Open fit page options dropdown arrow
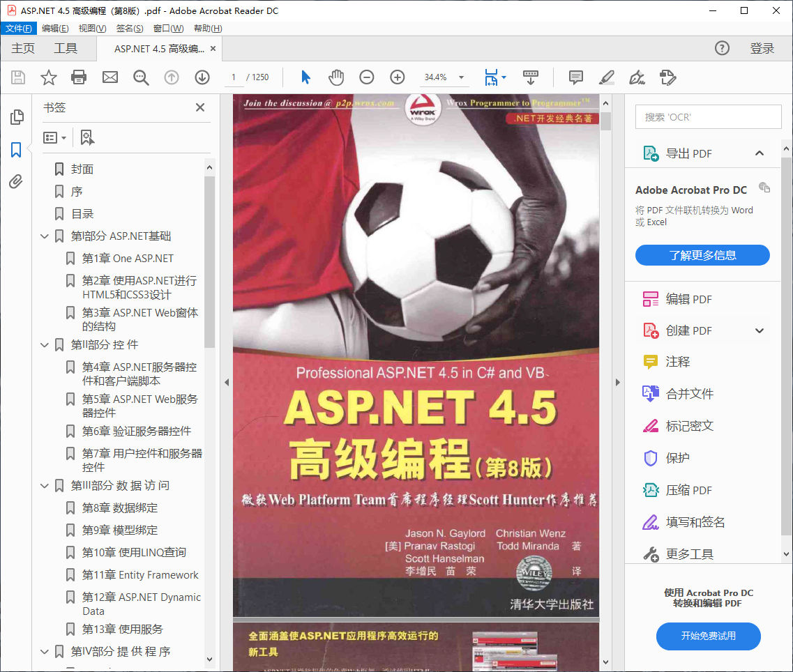Viewport: 793px width, 672px height. [504, 77]
